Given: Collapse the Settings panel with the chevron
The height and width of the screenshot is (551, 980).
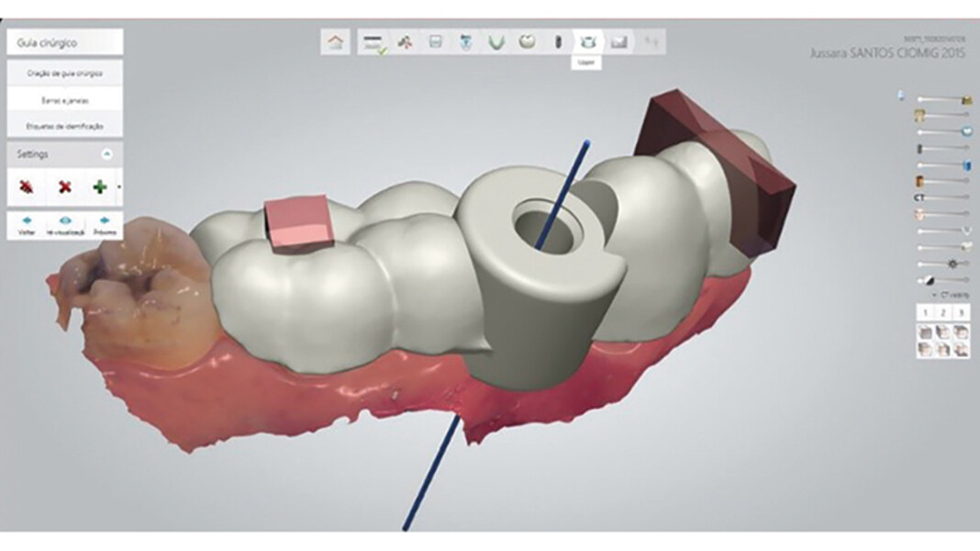Looking at the screenshot, I should pos(106,154).
